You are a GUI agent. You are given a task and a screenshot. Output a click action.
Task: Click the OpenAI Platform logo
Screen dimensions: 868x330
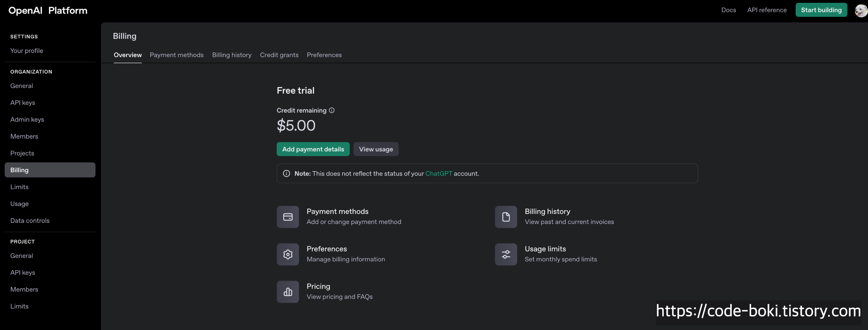click(x=47, y=10)
